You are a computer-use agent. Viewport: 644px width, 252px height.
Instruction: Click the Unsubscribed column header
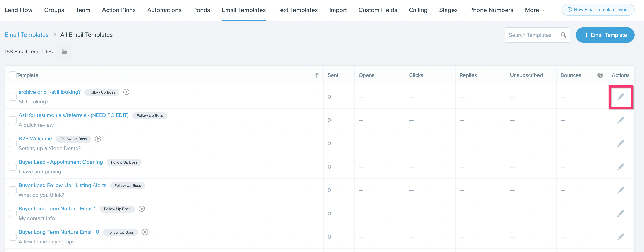point(526,75)
